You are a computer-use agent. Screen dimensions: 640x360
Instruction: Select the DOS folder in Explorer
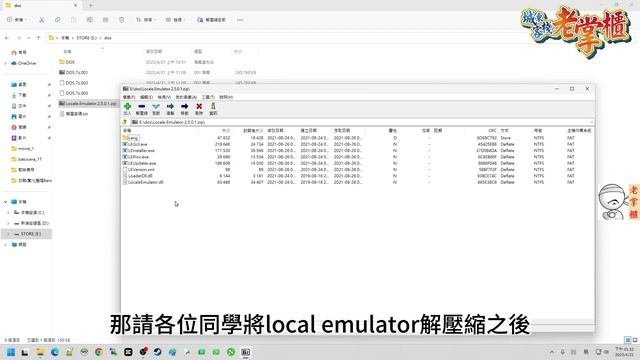pyautogui.click(x=67, y=62)
